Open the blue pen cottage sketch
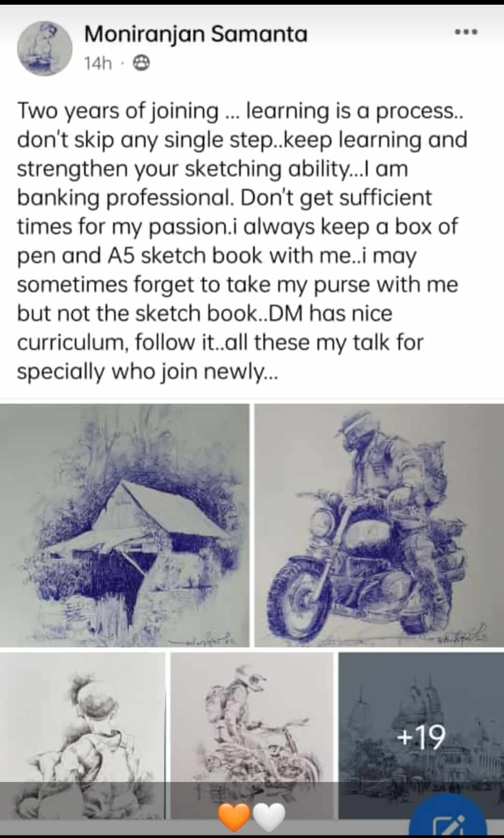The image size is (504, 838). pos(125,525)
